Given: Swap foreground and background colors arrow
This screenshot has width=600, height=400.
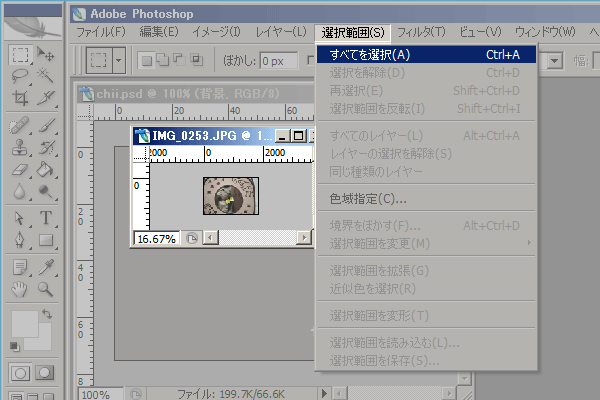Looking at the screenshot, I should pos(48,313).
